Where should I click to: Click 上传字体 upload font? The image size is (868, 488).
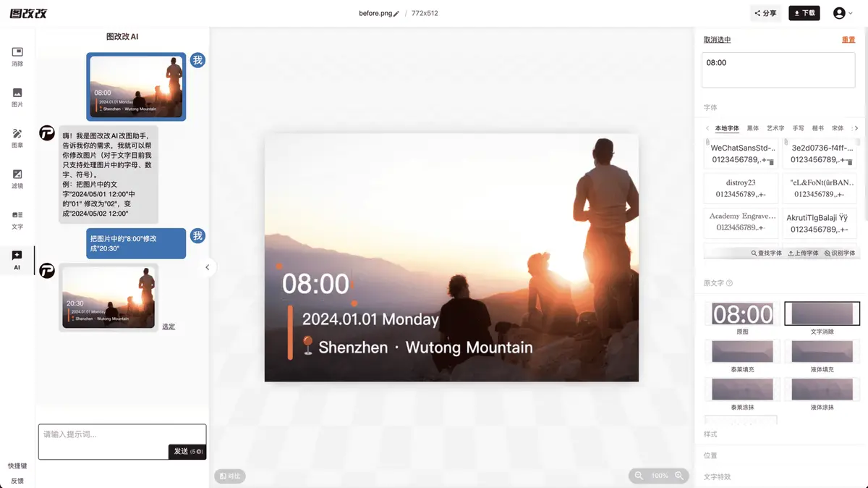[x=804, y=253]
